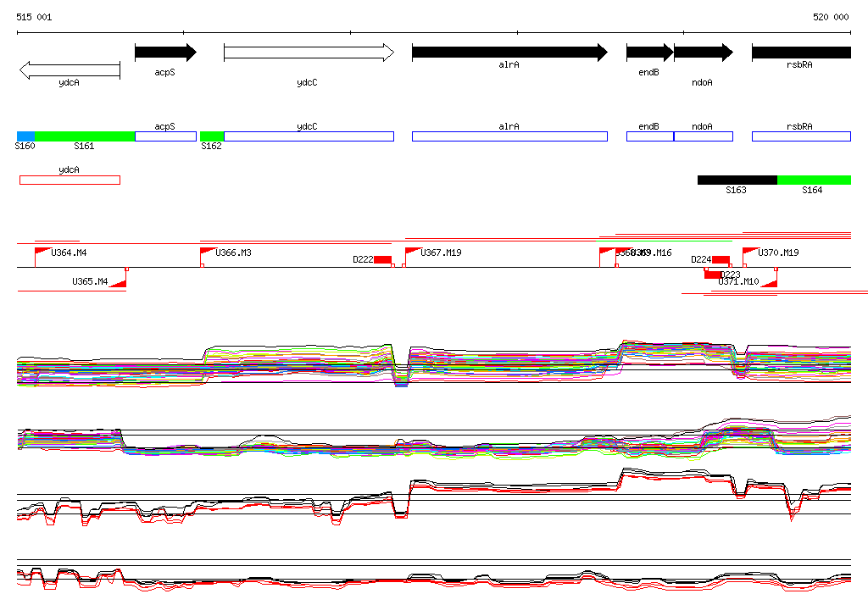Click 'endB' label above the blue box
The image size is (868, 605).
(x=648, y=127)
